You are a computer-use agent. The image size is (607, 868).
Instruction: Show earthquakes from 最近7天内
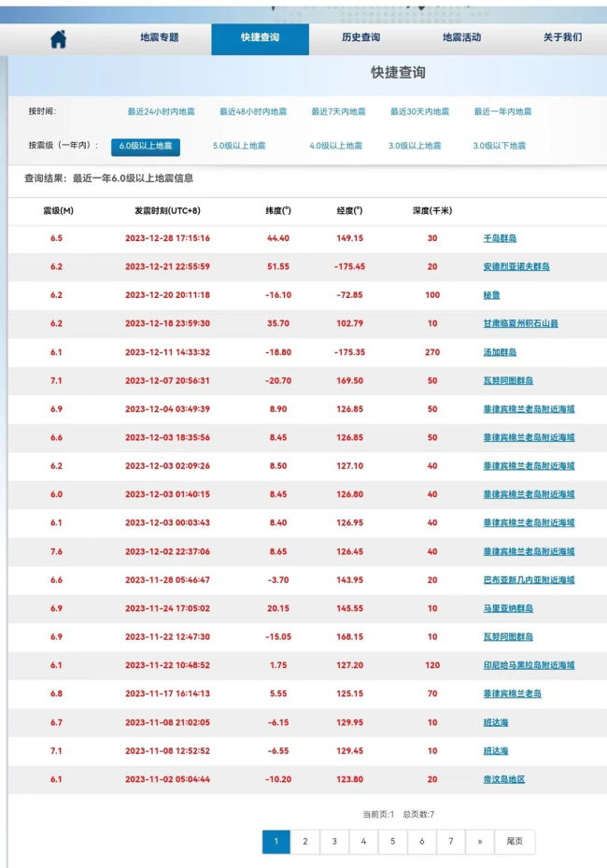[338, 112]
